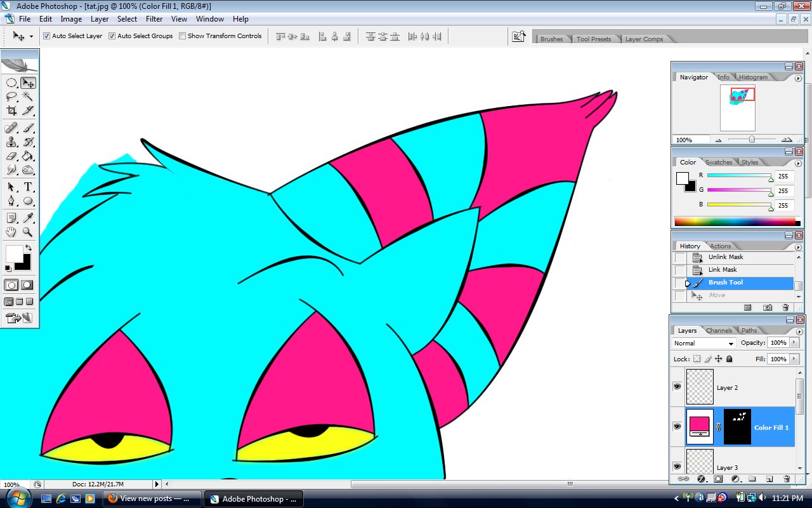812x508 pixels.
Task: Click the foreground color swatch in toolbox
Action: click(14, 253)
